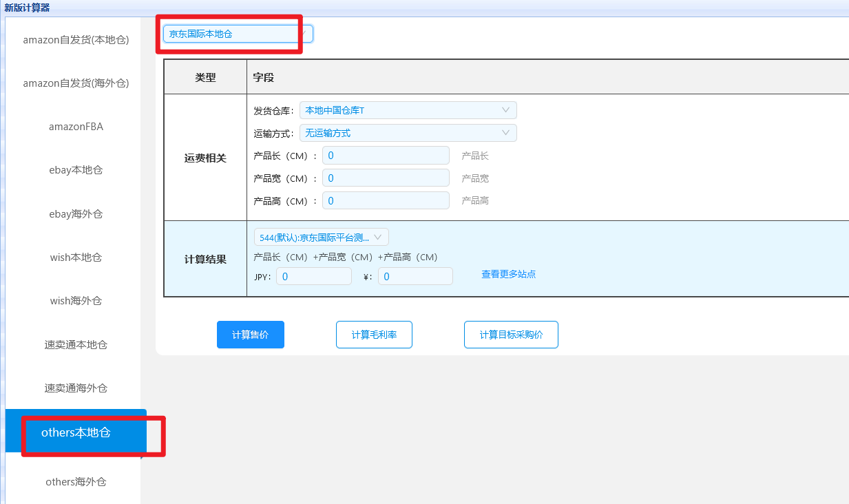Viewport: 849px width, 504px height.
Task: Focus the 产品高（CM）input field
Action: (386, 201)
